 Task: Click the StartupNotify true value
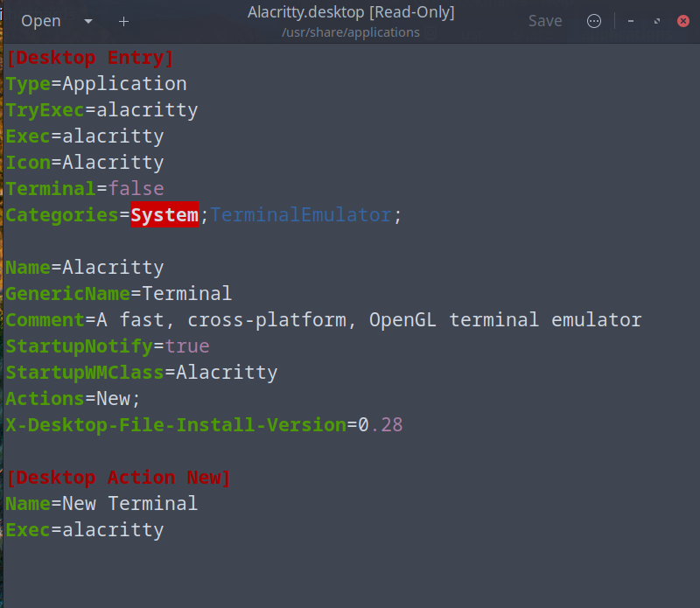point(187,346)
